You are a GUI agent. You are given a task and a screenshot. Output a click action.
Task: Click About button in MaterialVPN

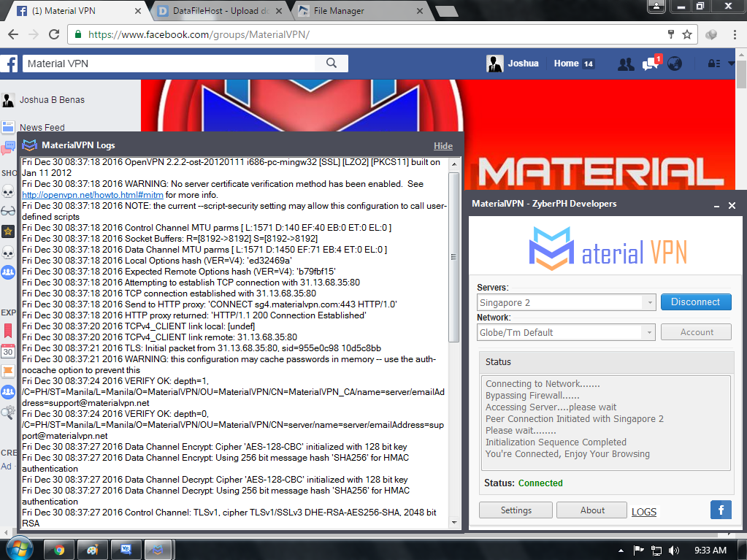pyautogui.click(x=591, y=510)
